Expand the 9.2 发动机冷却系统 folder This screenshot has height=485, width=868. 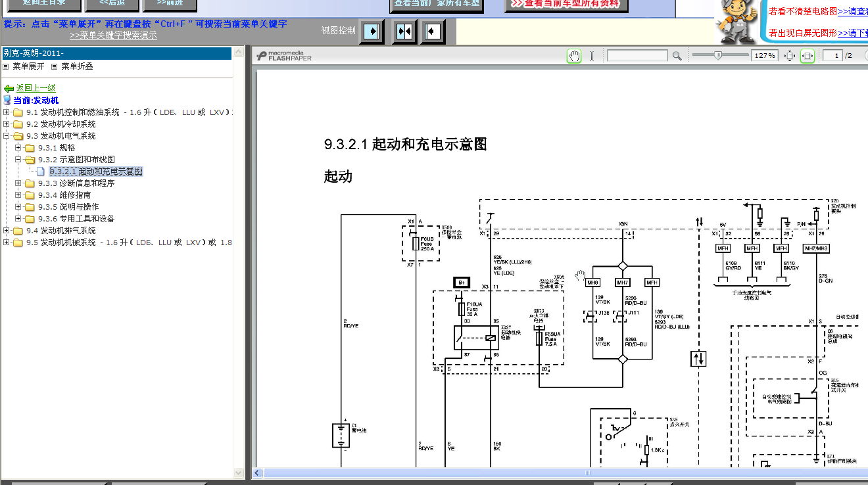click(x=7, y=124)
